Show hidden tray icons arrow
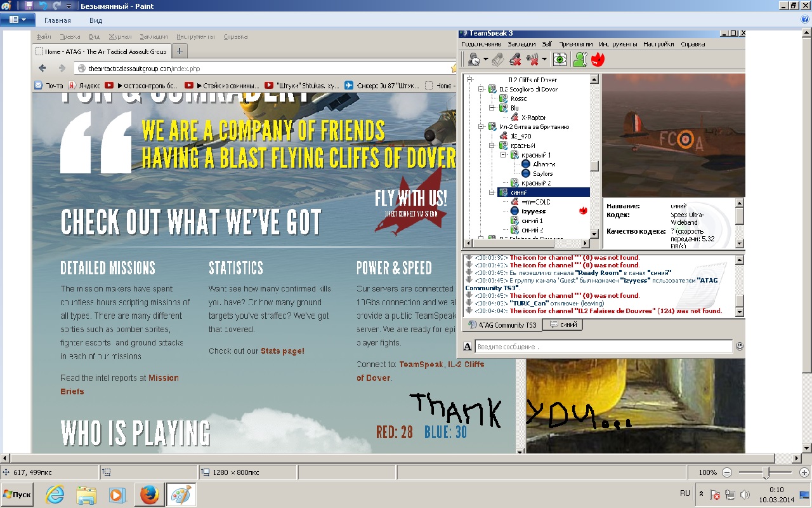 click(x=701, y=493)
